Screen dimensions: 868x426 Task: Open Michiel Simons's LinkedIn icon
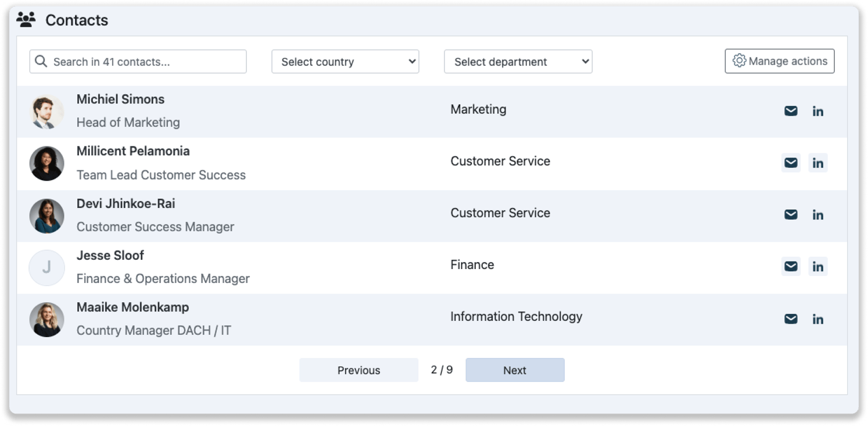(818, 110)
